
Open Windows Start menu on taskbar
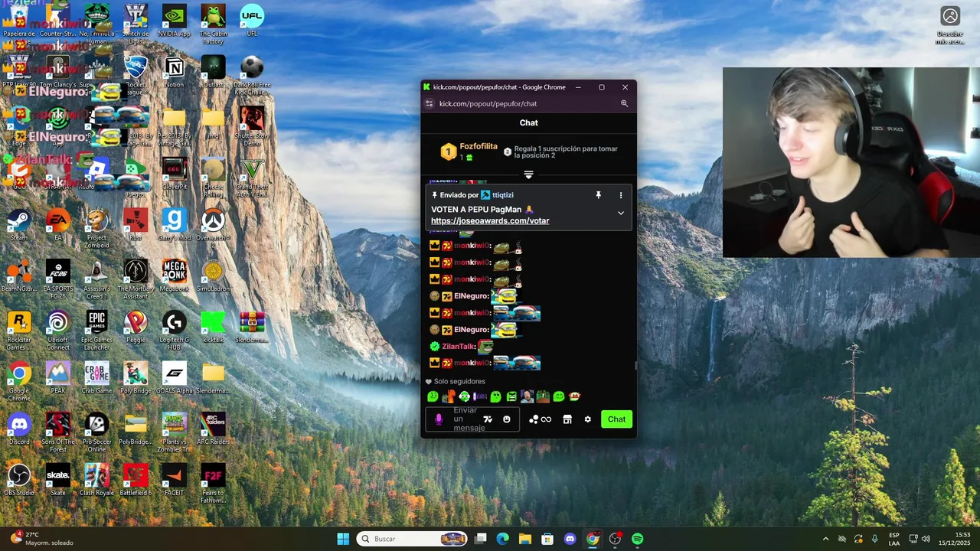[343, 539]
